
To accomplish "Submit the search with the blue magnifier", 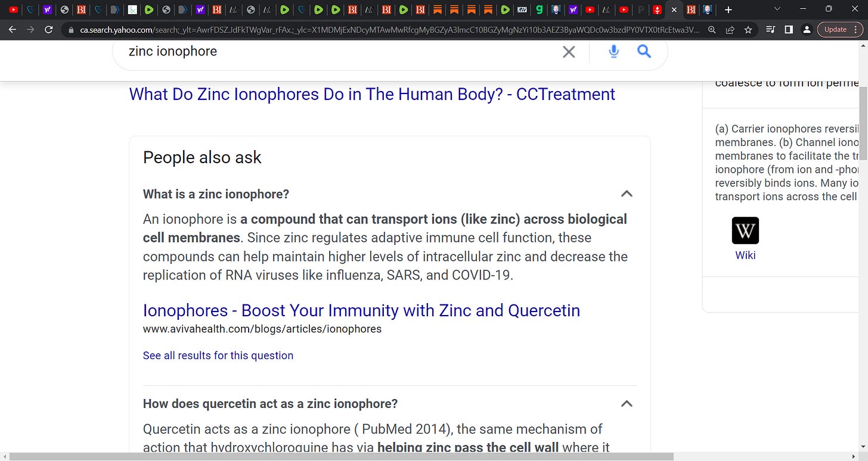I will [644, 52].
